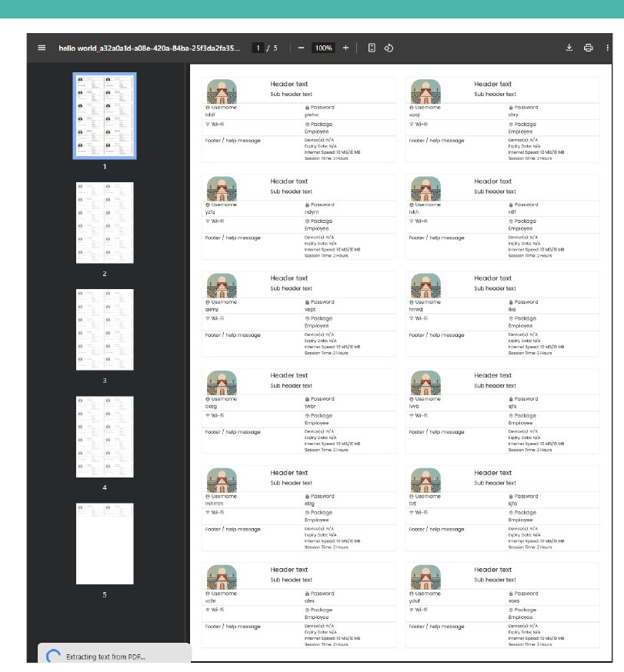Open the PDF viewer sidebar menu icon
This screenshot has width=624, height=672.
point(42,48)
